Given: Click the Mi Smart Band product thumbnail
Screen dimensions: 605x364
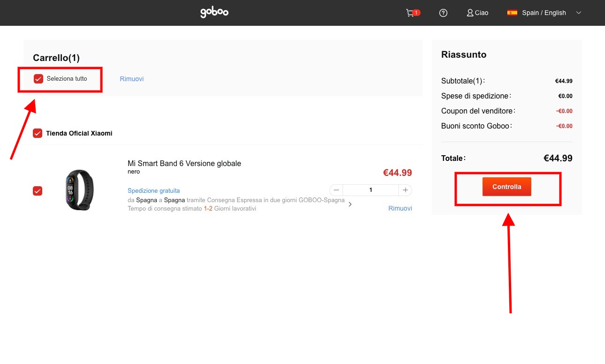Looking at the screenshot, I should [79, 190].
